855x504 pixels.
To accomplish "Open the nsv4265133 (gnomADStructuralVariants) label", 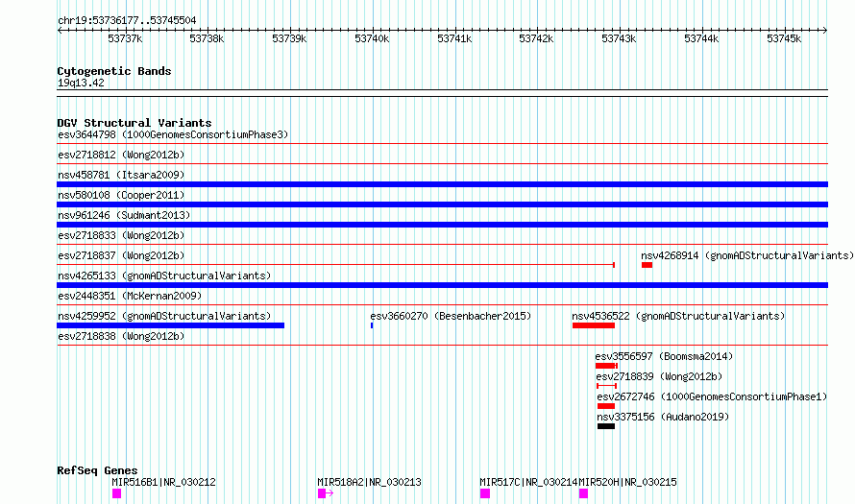I will [164, 276].
